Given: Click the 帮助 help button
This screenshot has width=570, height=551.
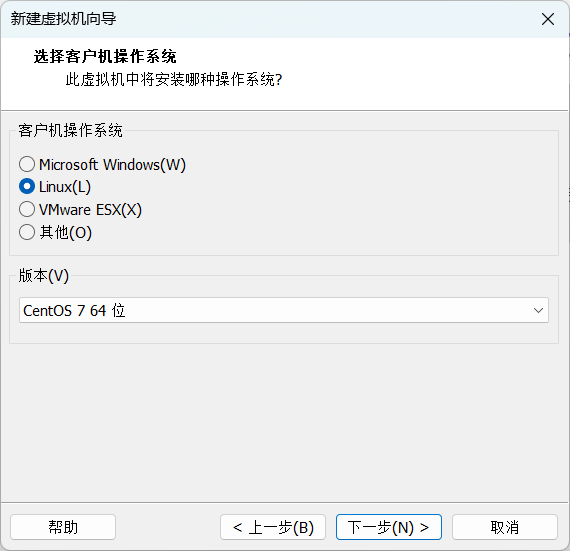Looking at the screenshot, I should (63, 527).
